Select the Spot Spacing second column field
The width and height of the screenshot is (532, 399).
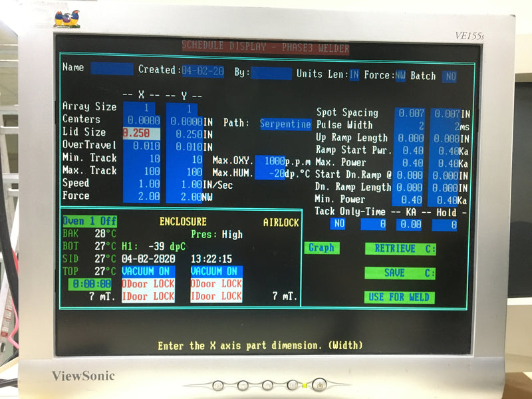446,114
